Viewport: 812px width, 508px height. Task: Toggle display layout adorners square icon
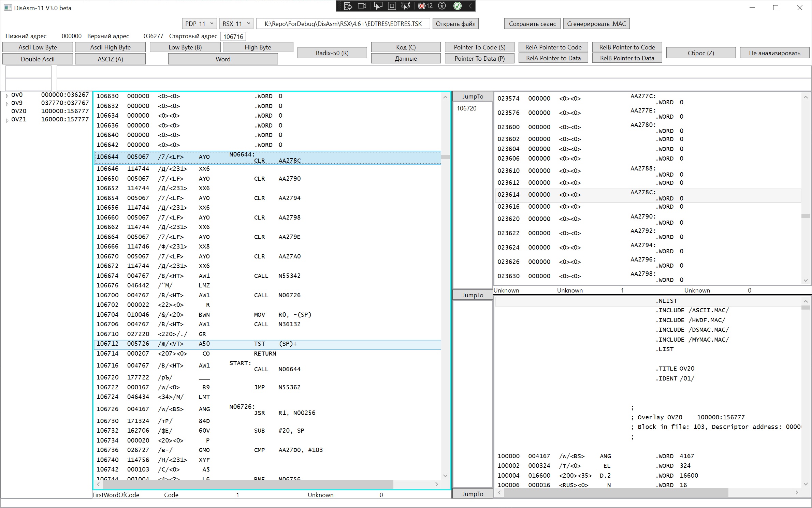pyautogui.click(x=392, y=6)
